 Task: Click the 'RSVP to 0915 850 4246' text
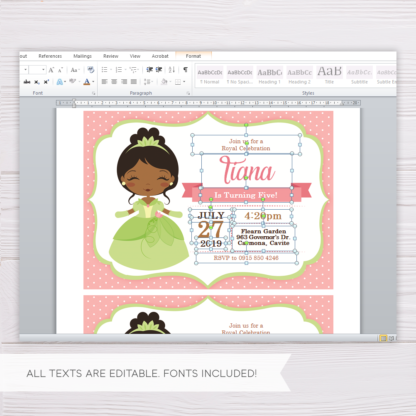(x=246, y=258)
